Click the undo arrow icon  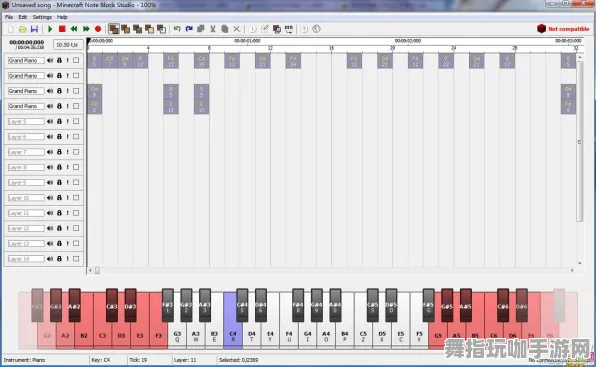point(177,29)
